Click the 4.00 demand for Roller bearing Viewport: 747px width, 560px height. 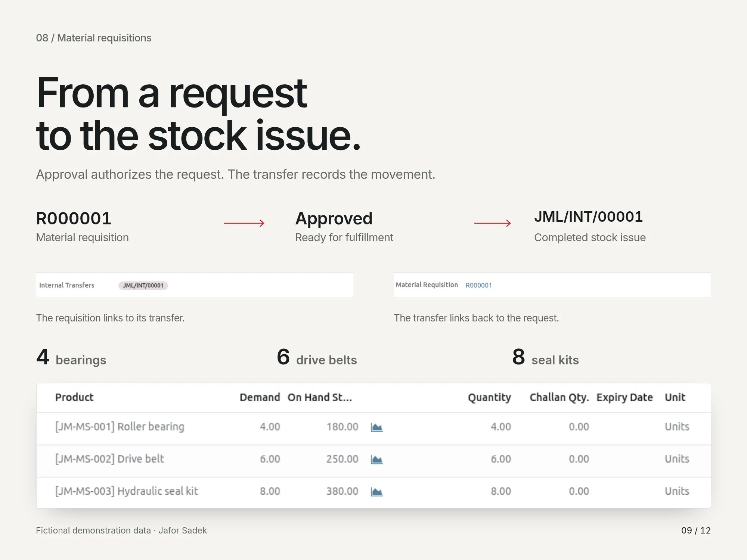tap(270, 427)
